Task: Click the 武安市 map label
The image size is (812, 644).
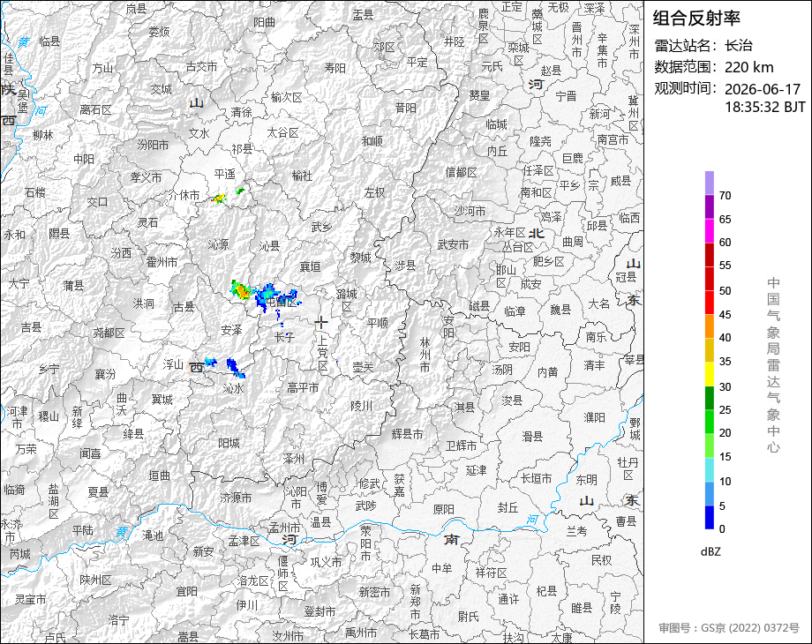Action: pyautogui.click(x=453, y=244)
